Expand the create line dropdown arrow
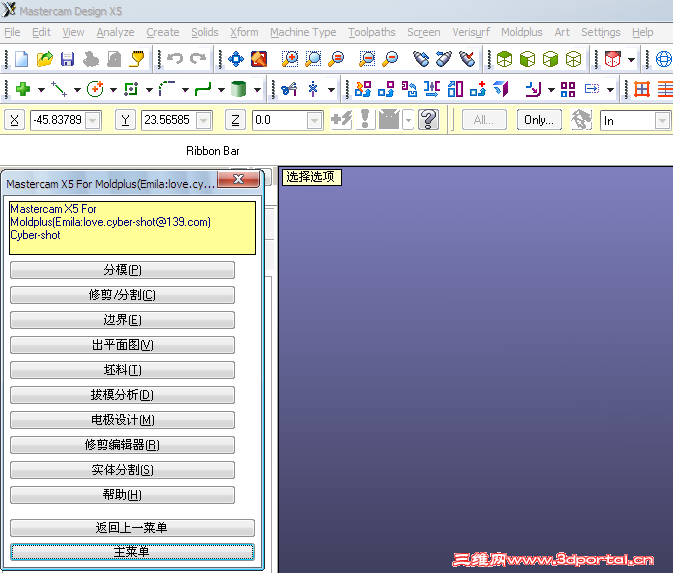Image resolution: width=673 pixels, height=573 pixels. 77,90
